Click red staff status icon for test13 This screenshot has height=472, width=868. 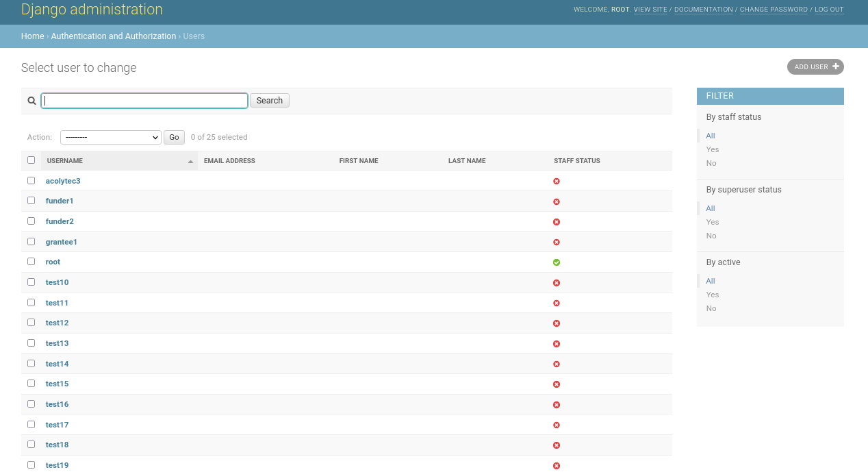tap(557, 344)
